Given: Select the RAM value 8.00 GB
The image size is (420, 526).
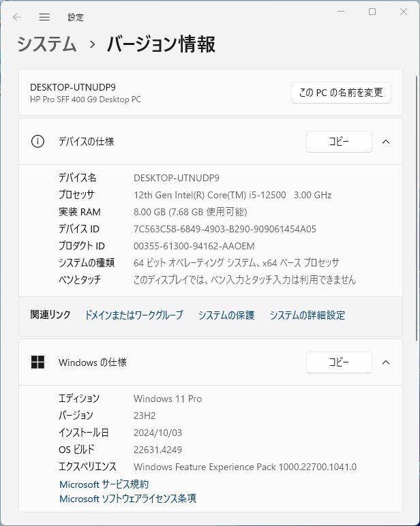Looking at the screenshot, I should tap(190, 212).
